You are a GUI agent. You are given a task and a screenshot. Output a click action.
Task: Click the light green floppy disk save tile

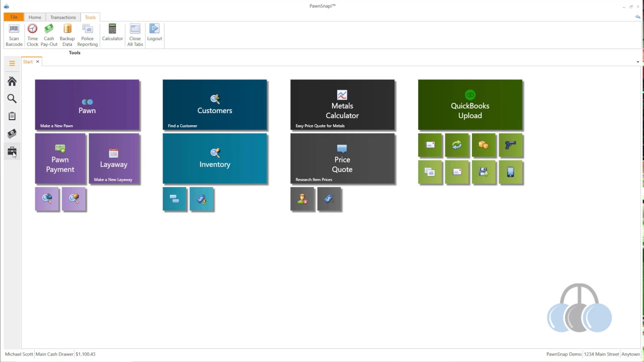(x=484, y=172)
